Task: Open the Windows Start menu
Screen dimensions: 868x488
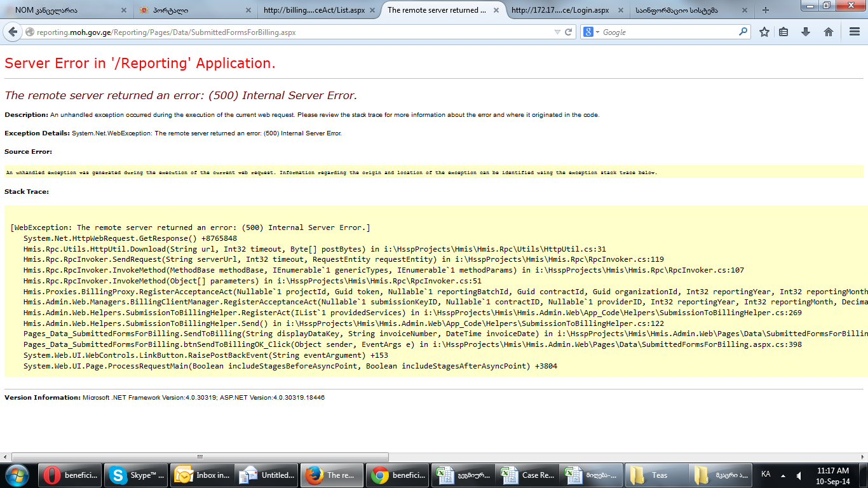Action: point(17,475)
